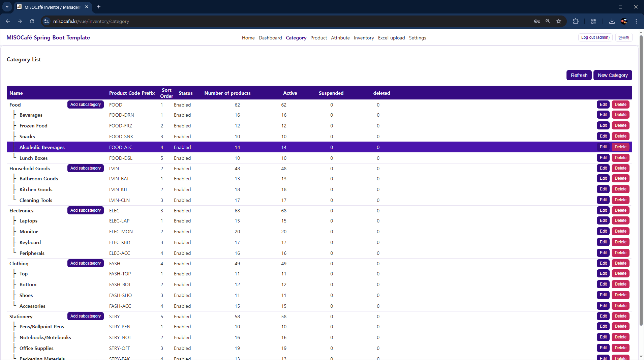The width and height of the screenshot is (644, 360).
Task: Open the browser downloads icon
Action: (612, 21)
